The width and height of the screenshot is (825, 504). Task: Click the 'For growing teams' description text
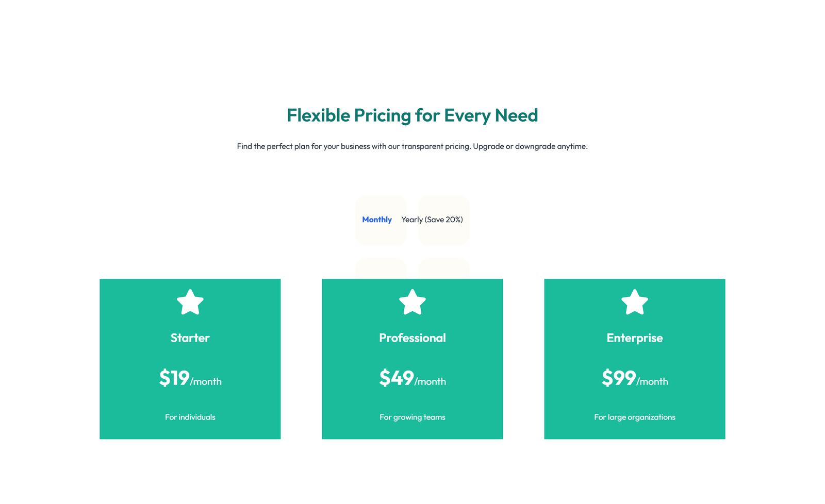click(x=412, y=417)
